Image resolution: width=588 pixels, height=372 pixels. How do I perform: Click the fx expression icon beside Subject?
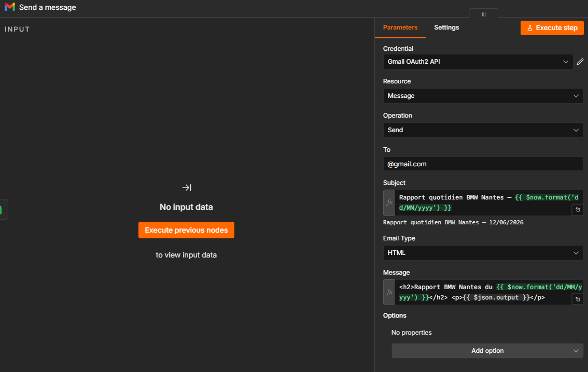(389, 203)
